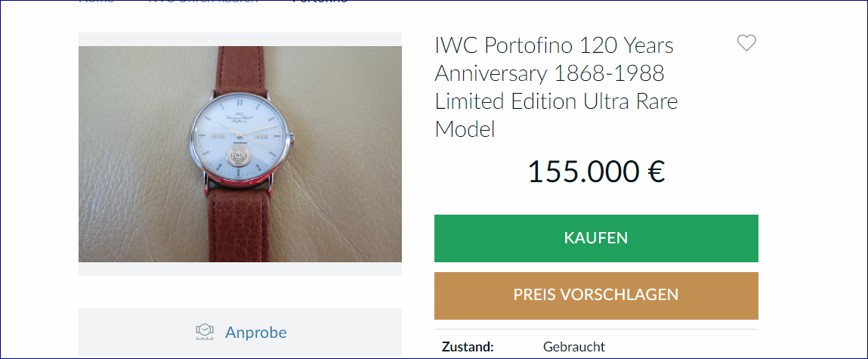Click the green KAUFEN button
Screen dimensions: 868x359
click(596, 238)
